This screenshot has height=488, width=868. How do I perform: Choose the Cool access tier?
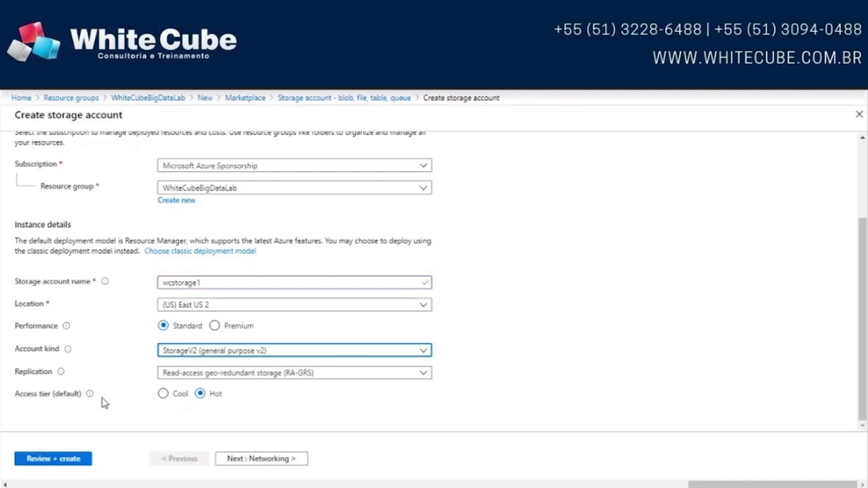click(163, 393)
